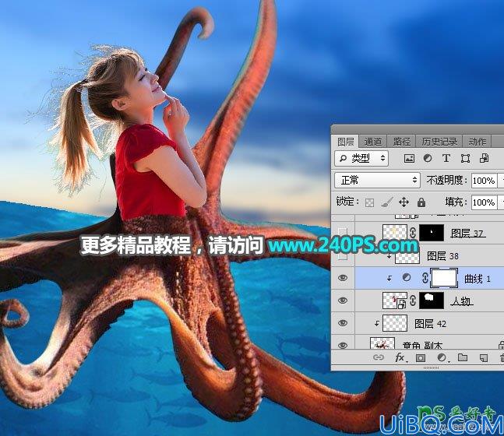Select the 图层 38 layer name
The image size is (504, 436).
pyautogui.click(x=442, y=256)
